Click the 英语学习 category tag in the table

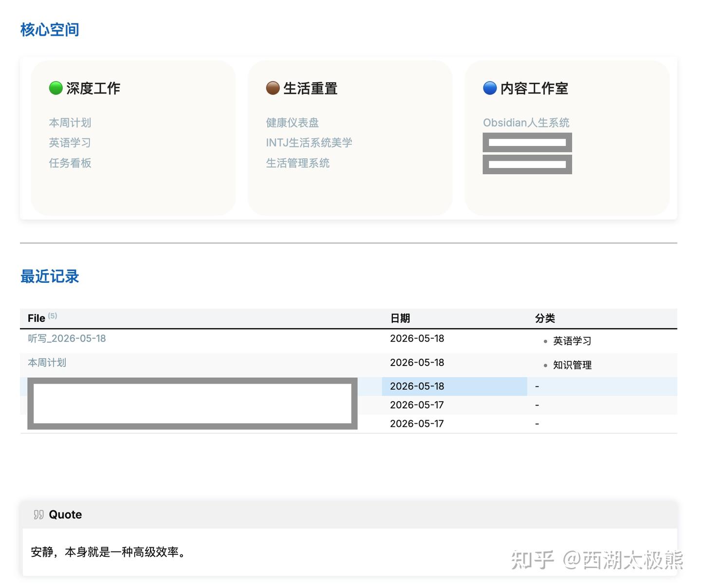click(x=572, y=341)
